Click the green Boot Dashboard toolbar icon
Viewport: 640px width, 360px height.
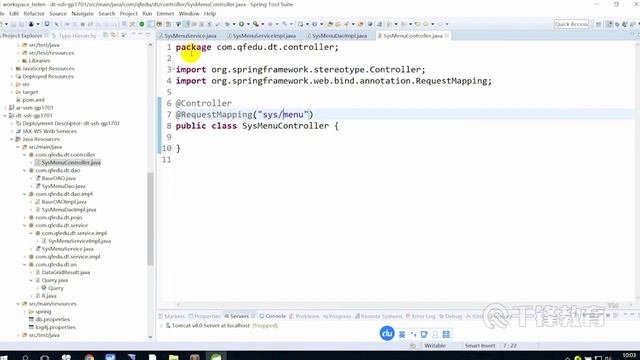click(142, 24)
